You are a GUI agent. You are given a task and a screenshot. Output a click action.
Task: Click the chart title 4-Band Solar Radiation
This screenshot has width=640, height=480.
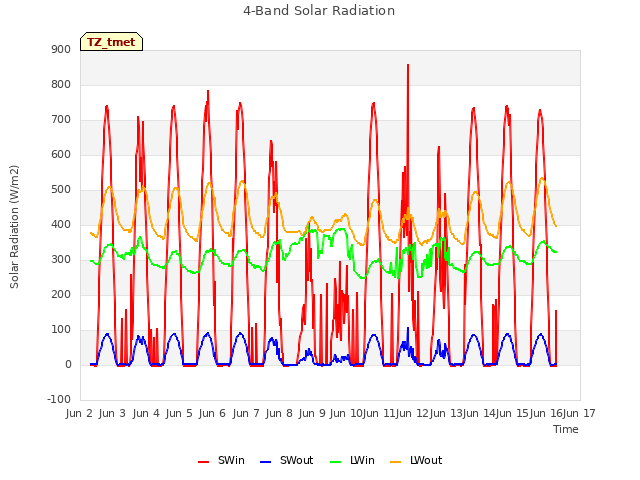319,11
